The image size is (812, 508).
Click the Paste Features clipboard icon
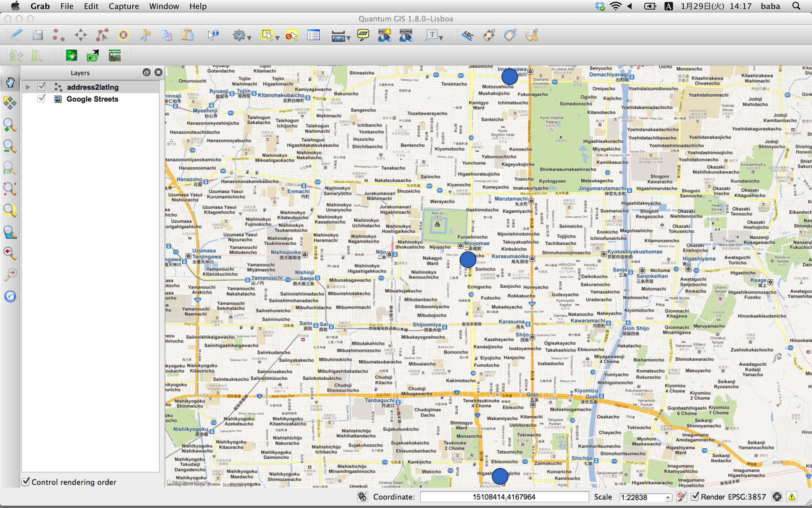pyautogui.click(x=187, y=35)
